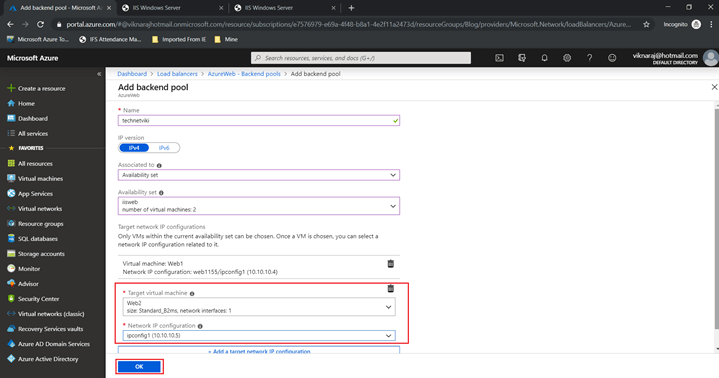Open Directory and subscription filter icon
Screen dimensions: 719x378
coord(522,58)
